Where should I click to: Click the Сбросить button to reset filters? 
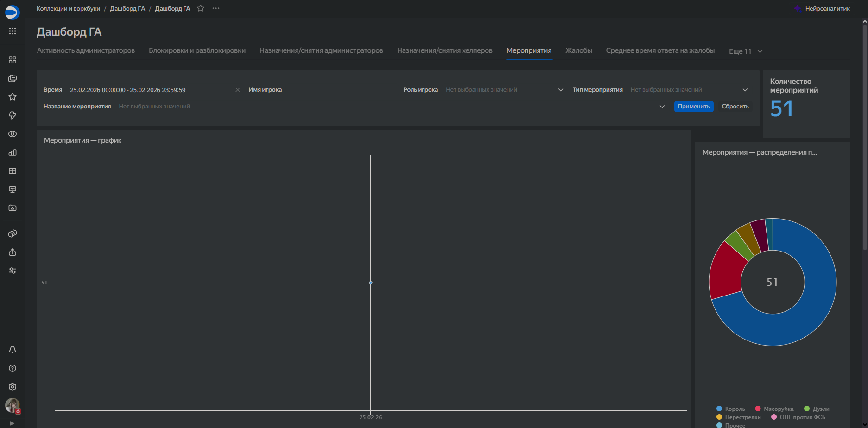coord(735,107)
